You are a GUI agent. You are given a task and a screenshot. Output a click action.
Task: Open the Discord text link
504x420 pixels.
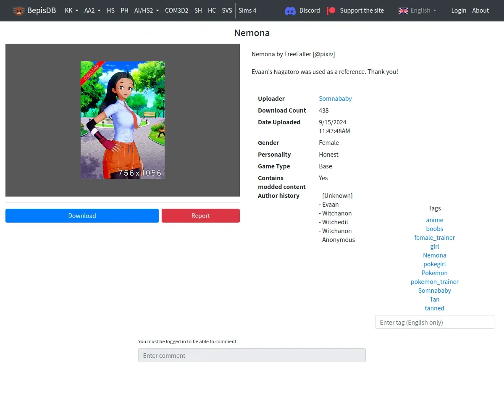(310, 10)
